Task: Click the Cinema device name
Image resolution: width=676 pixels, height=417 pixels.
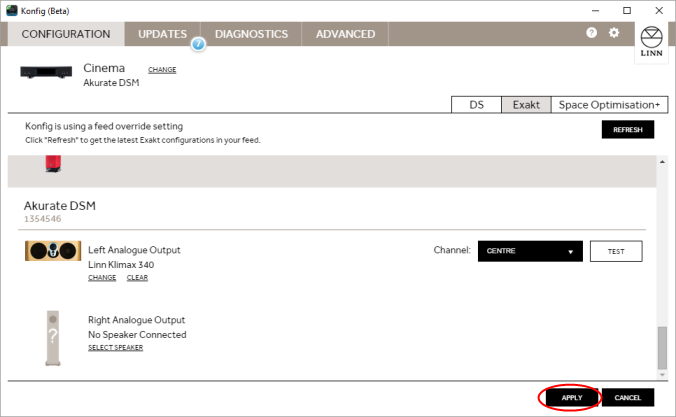Action: point(104,68)
